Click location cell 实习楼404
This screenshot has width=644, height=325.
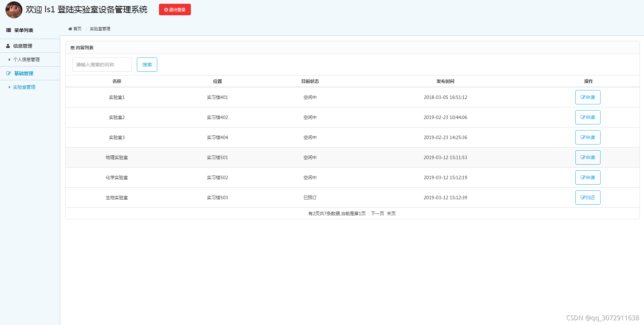pyautogui.click(x=217, y=137)
